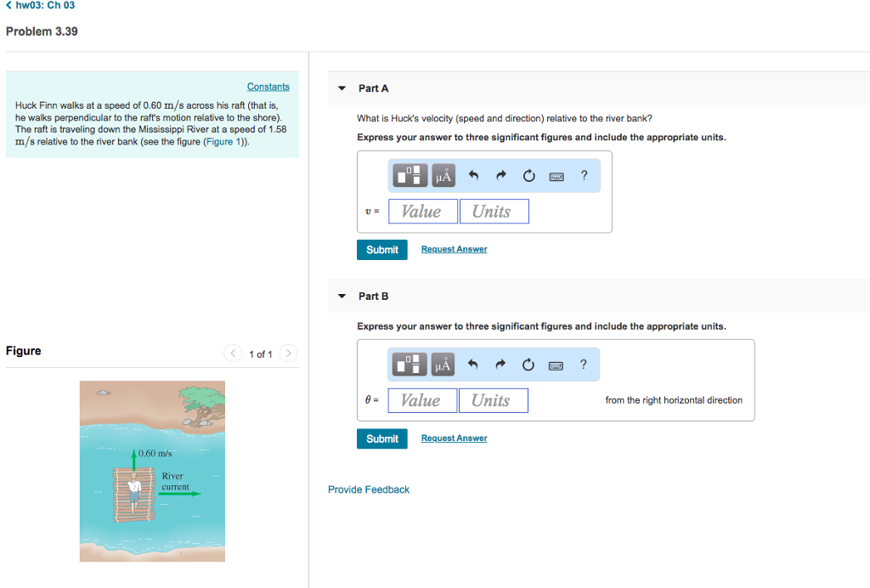Request Answer for Part B
Screen dimensions: 870x588
click(x=454, y=438)
